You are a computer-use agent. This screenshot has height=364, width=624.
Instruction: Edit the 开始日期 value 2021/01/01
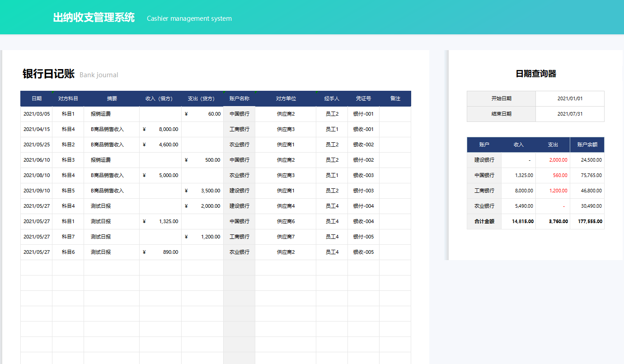coord(570,98)
